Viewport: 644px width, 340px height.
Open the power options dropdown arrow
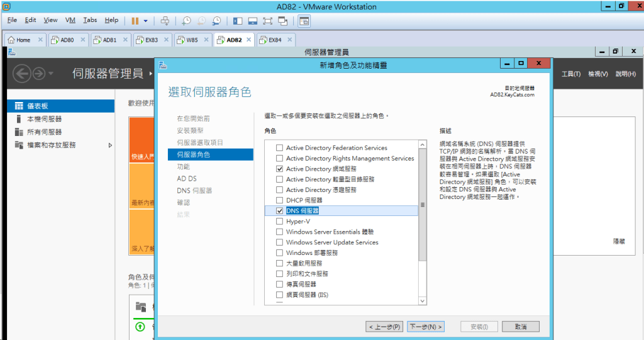coord(146,21)
